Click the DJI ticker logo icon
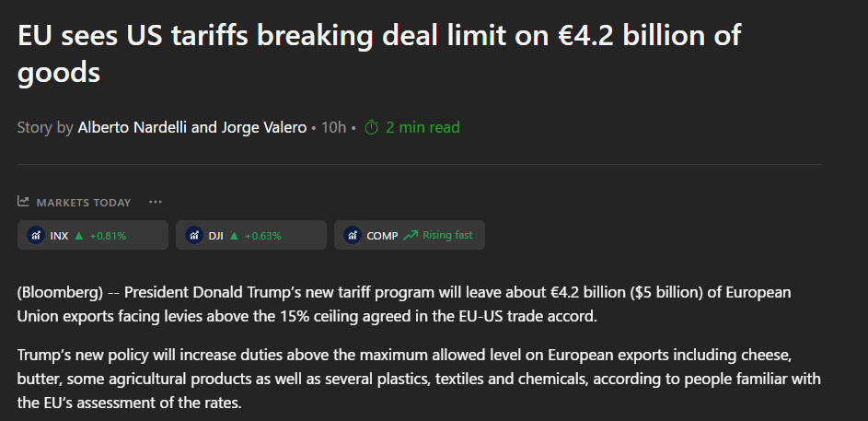The image size is (868, 421). 194,235
